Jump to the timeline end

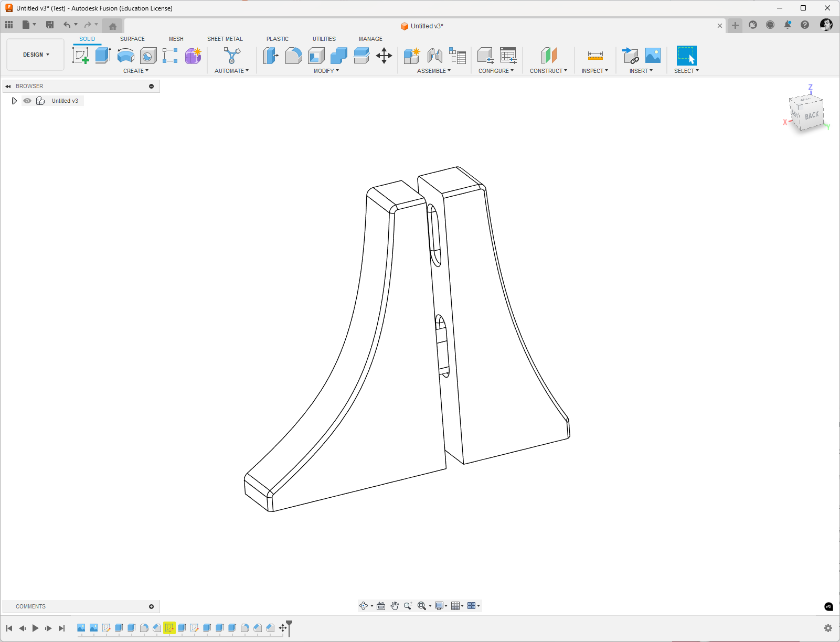point(61,628)
